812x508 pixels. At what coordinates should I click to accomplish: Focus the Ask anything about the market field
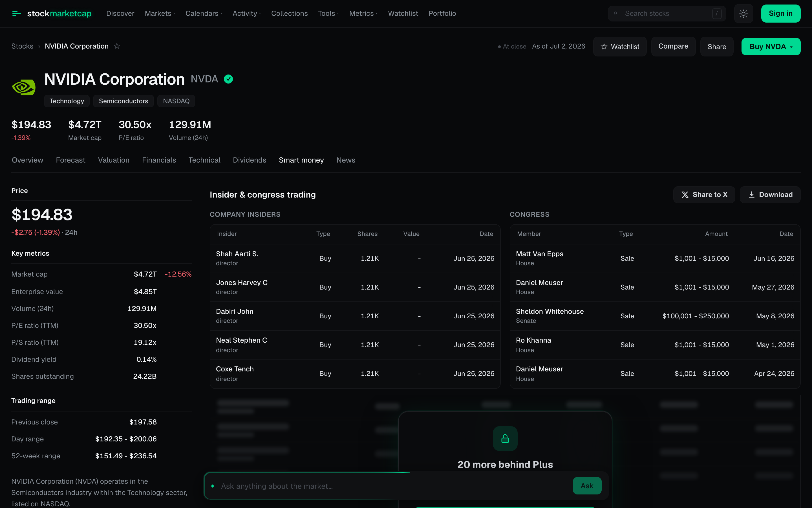pyautogui.click(x=394, y=486)
